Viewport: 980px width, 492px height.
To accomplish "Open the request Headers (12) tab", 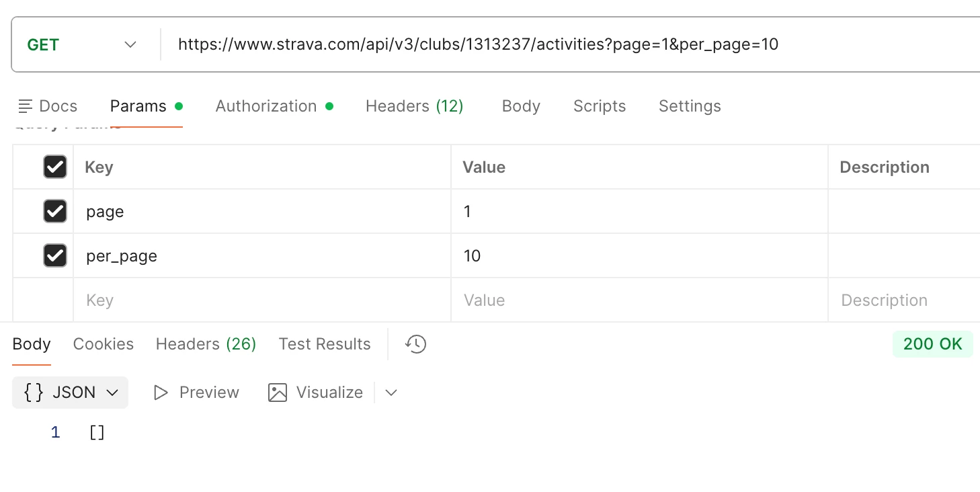I will [415, 106].
